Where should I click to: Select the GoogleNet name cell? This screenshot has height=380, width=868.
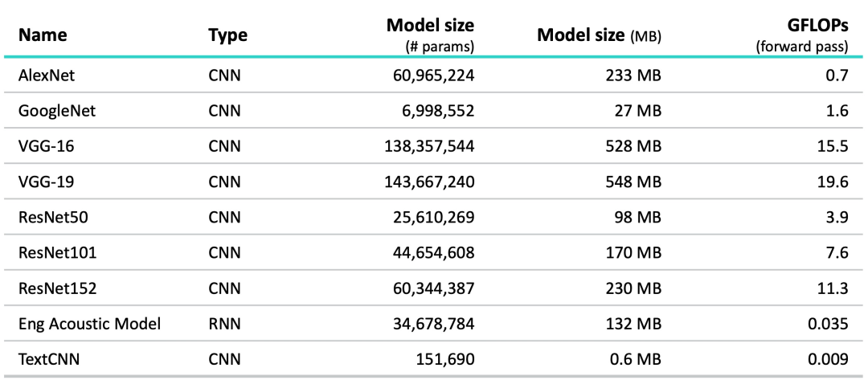tap(56, 112)
